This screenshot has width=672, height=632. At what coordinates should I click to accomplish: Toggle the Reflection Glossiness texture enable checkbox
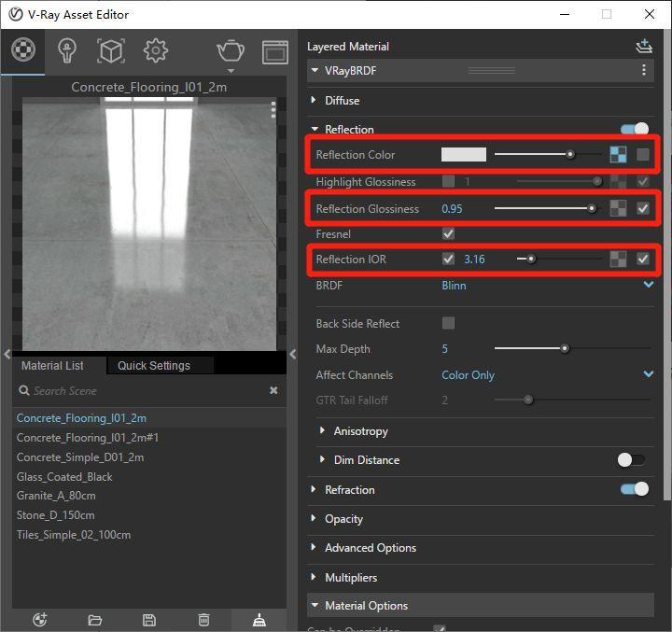click(x=643, y=208)
